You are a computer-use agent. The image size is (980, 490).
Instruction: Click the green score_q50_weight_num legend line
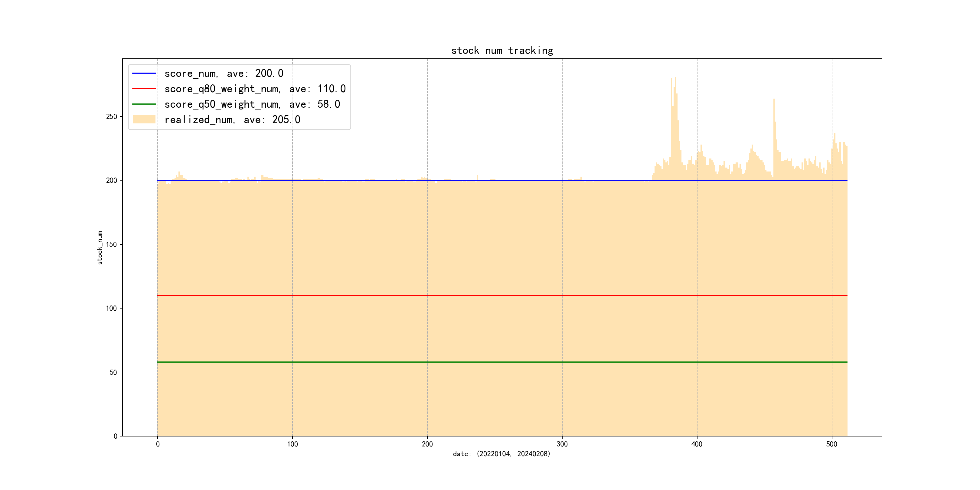(144, 104)
